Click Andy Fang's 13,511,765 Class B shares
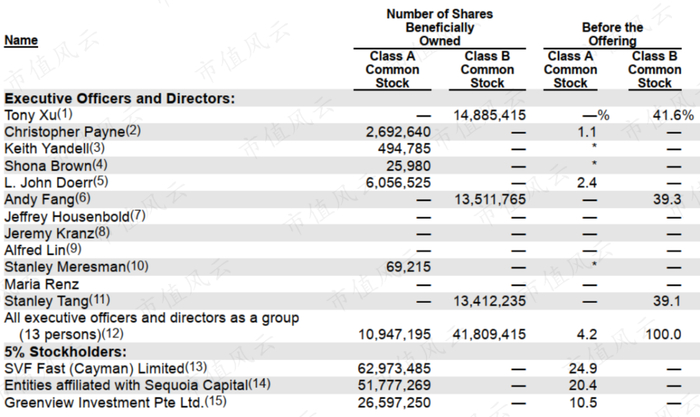The height and width of the screenshot is (417, 700). tap(490, 199)
